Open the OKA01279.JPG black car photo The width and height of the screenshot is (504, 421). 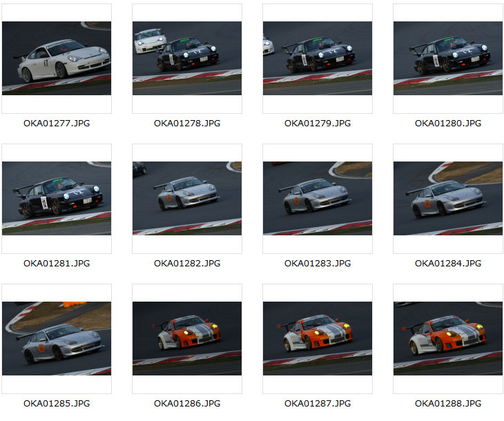(318, 58)
